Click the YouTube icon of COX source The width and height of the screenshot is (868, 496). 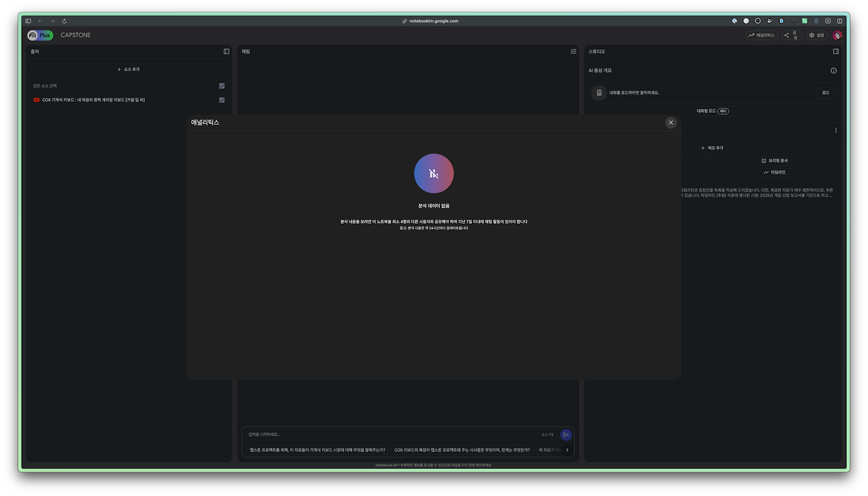[37, 100]
